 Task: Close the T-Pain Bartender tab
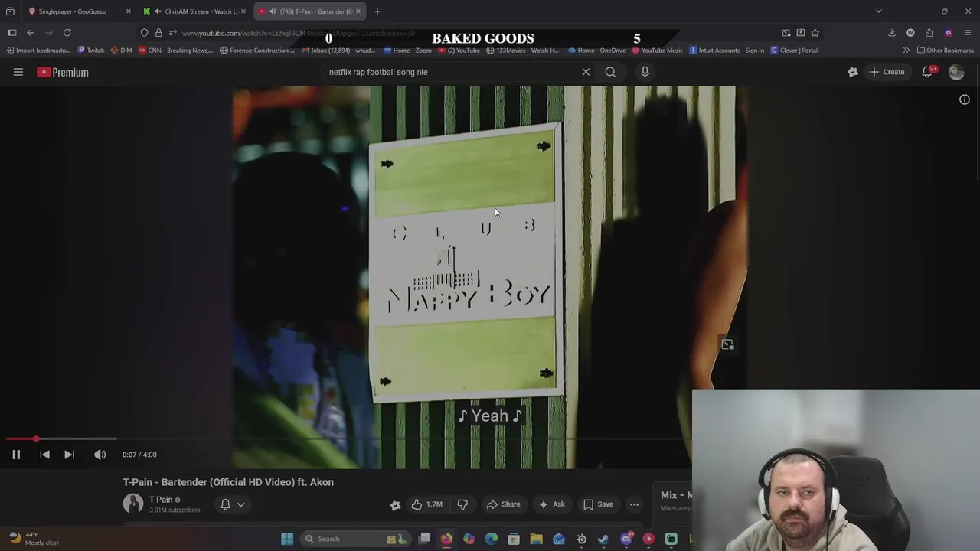click(x=358, y=11)
